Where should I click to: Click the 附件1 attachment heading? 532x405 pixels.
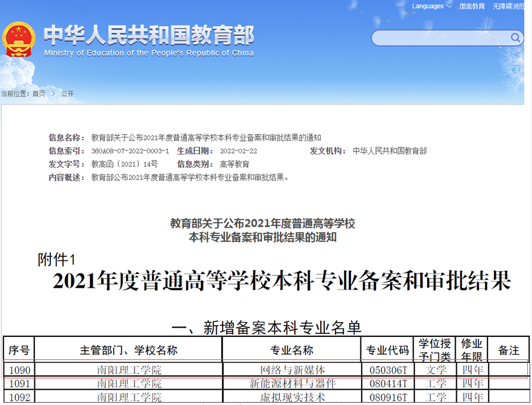coord(56,259)
